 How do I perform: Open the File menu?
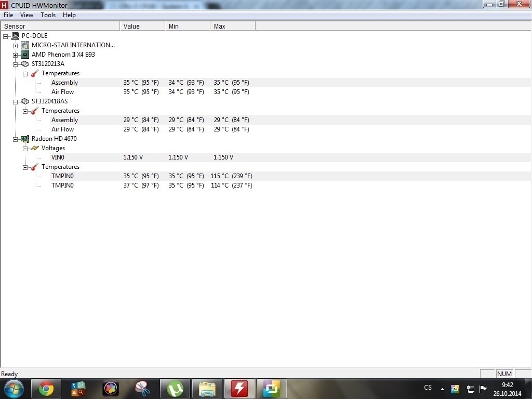click(8, 15)
